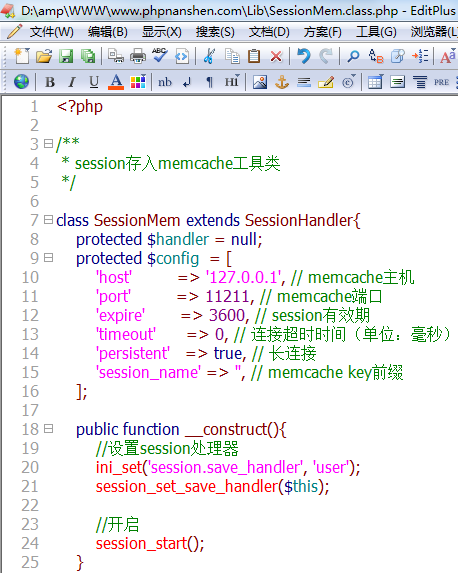Open browser preview globe icon
Viewport: 458px width, 573px height.
[21, 81]
